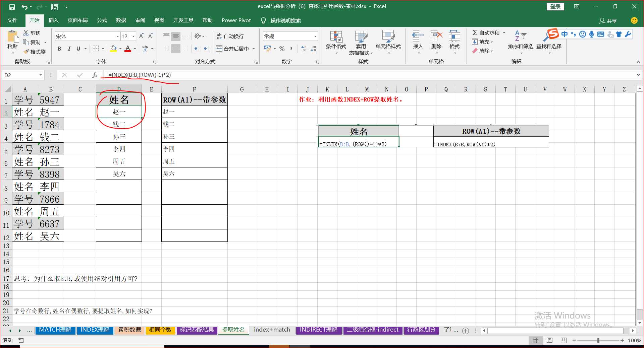Click the smiley feedback icon

pyautogui.click(x=634, y=20)
